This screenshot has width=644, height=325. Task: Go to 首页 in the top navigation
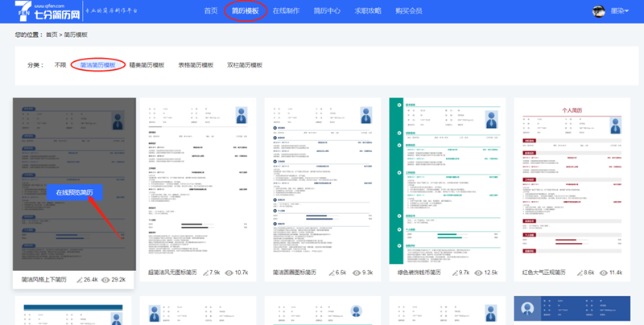click(211, 10)
